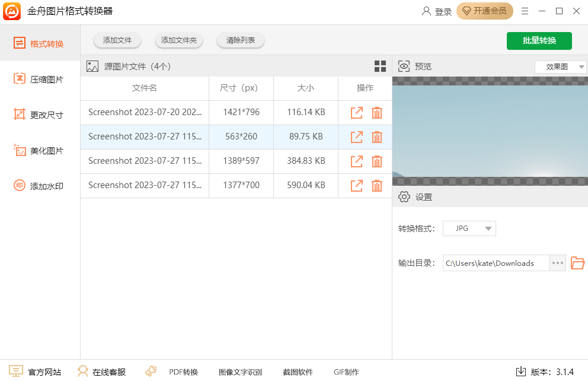The height and width of the screenshot is (381, 588).
Task: Click the app logo icon
Action: point(12,11)
